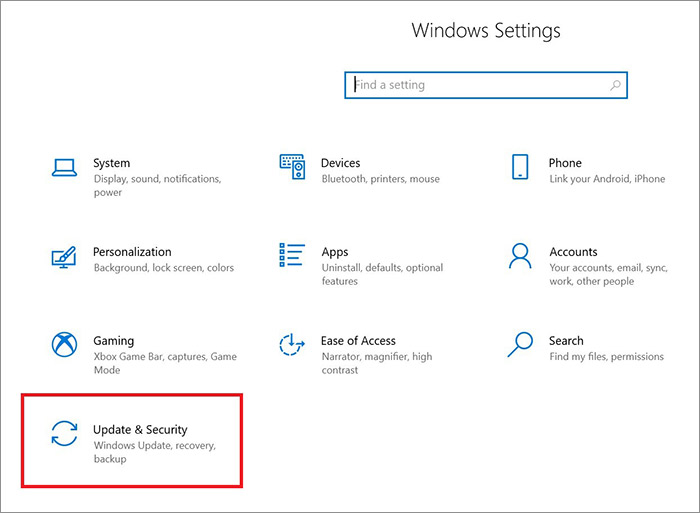Screen dimensions: 700x513
Task: Focus the Find a setting field
Action: (x=486, y=85)
